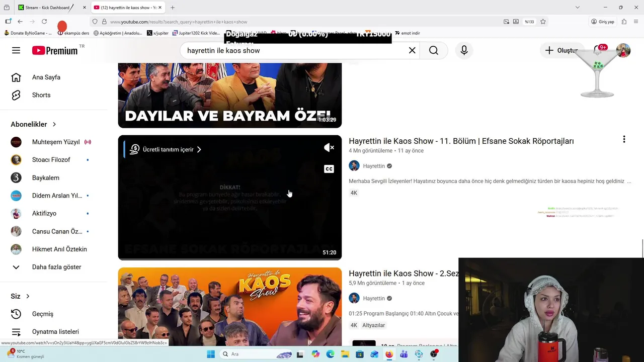Open the %133 zoom level indicator

click(x=529, y=22)
